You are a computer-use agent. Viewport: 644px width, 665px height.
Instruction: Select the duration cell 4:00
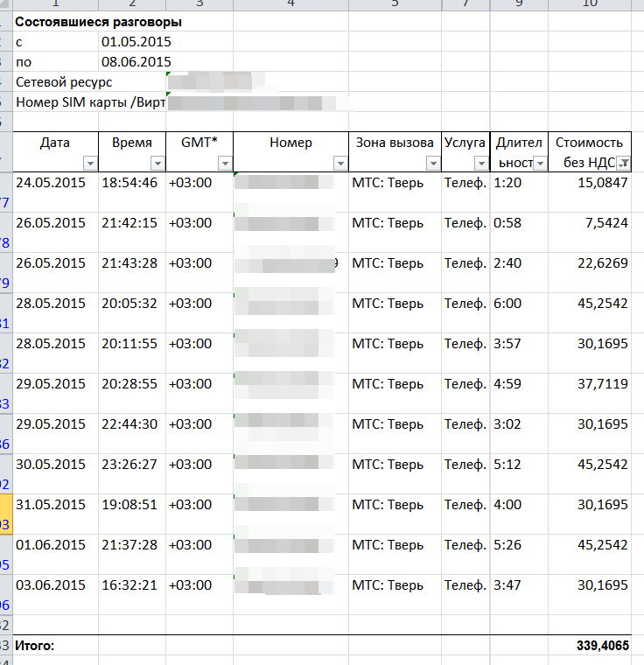(519, 514)
